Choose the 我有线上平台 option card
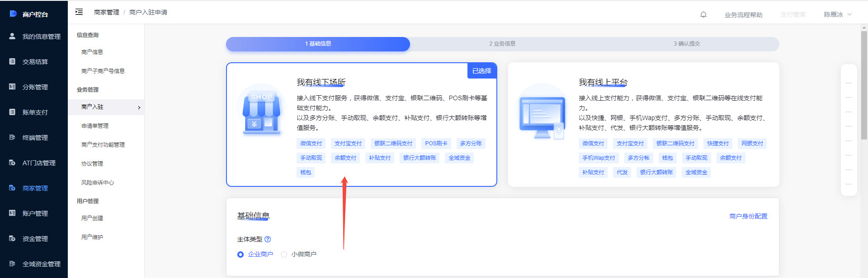Image resolution: width=868 pixels, height=278 pixels. tap(643, 124)
